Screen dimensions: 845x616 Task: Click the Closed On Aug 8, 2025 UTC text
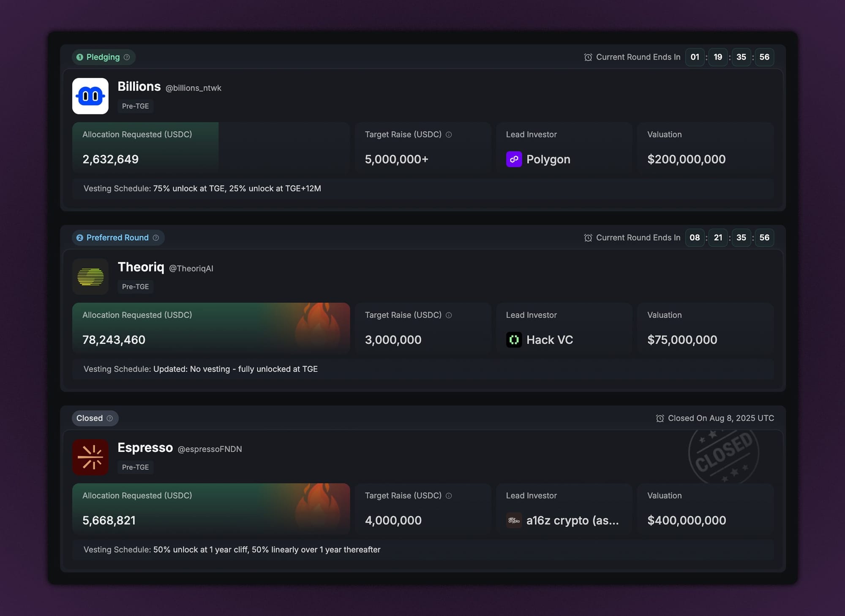[x=721, y=418]
